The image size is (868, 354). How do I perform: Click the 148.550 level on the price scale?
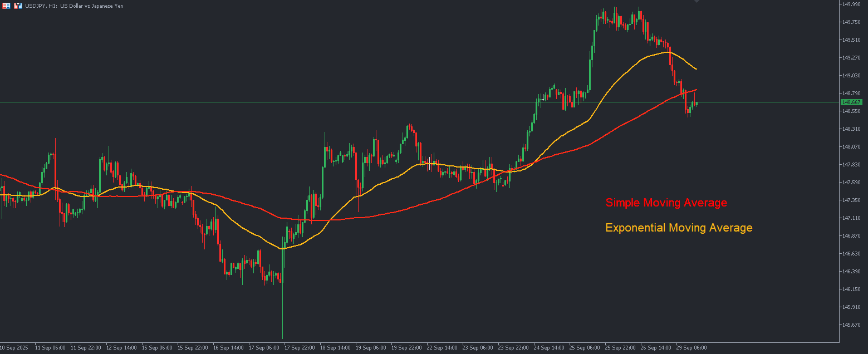(851, 111)
